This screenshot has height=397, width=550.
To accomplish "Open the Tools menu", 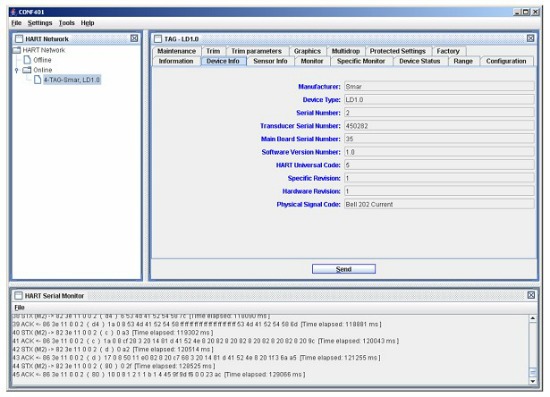I will coord(66,23).
